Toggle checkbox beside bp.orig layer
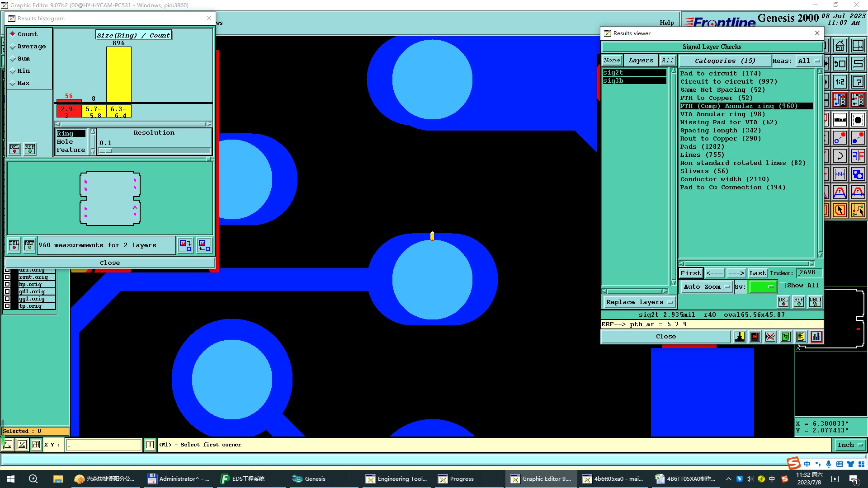The width and height of the screenshot is (868, 488). coord(7,284)
